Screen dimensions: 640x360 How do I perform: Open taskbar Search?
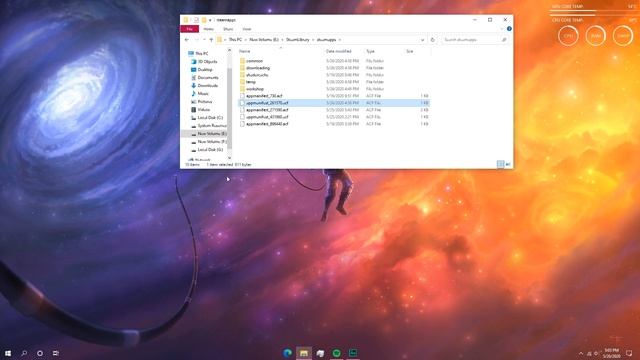tap(24, 353)
